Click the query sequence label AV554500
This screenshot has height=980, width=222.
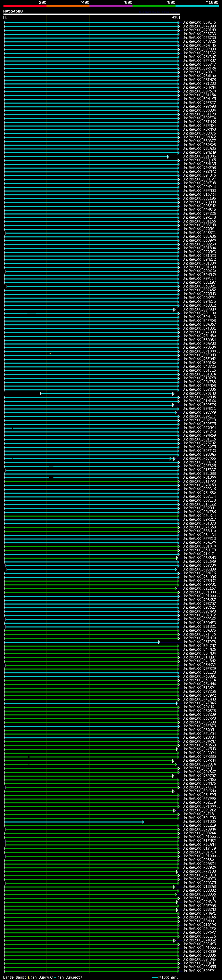pyautogui.click(x=13, y=11)
